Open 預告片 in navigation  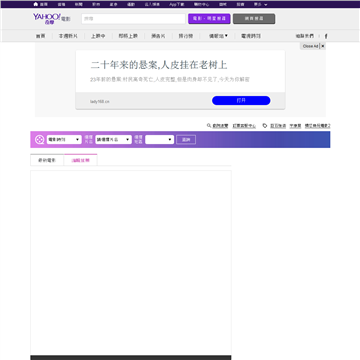(x=158, y=36)
